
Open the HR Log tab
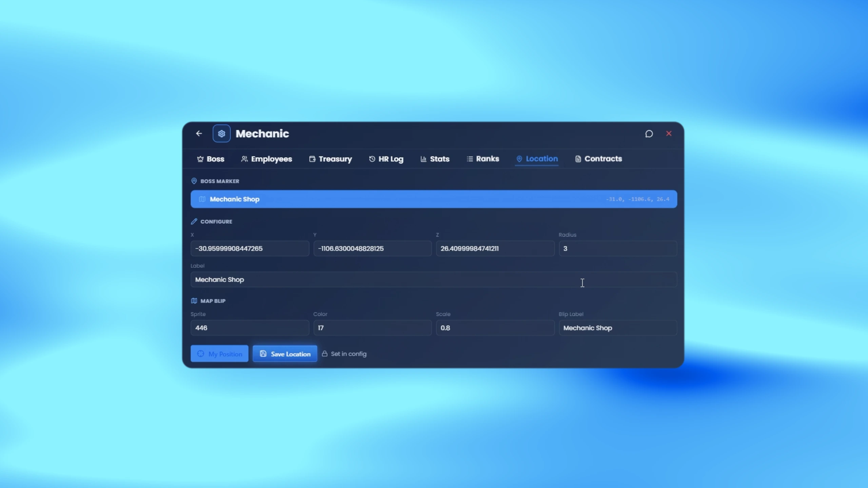point(386,159)
